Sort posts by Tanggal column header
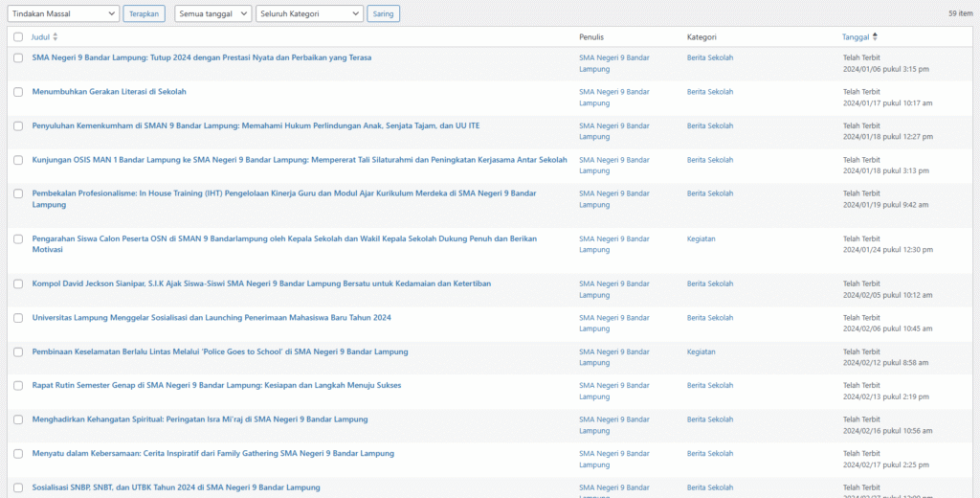The height and width of the screenshot is (498, 980). click(x=856, y=37)
